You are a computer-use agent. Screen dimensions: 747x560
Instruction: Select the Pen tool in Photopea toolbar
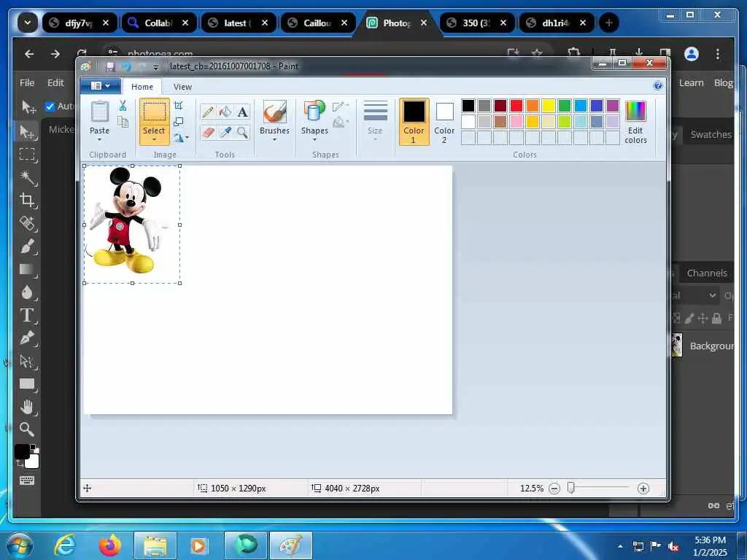point(27,338)
